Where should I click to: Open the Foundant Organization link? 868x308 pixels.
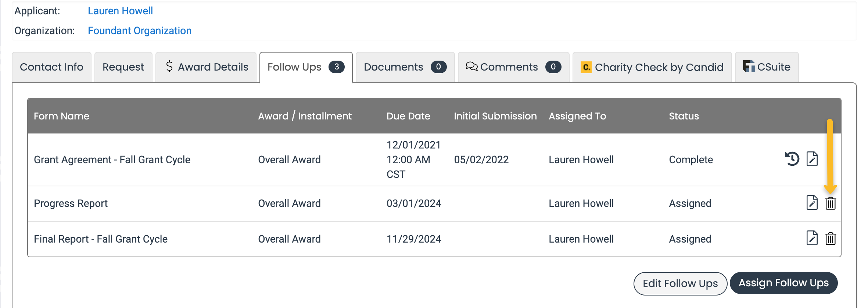point(139,31)
